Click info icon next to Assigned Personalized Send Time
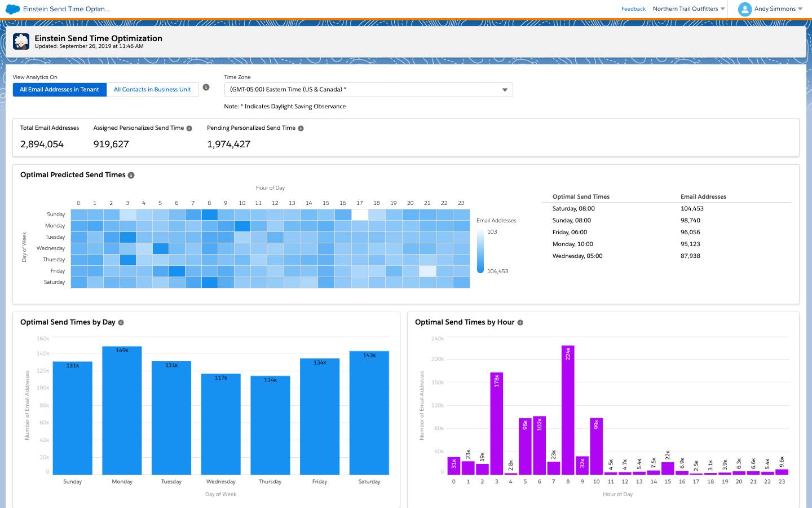The height and width of the screenshot is (508, 812). point(189,129)
